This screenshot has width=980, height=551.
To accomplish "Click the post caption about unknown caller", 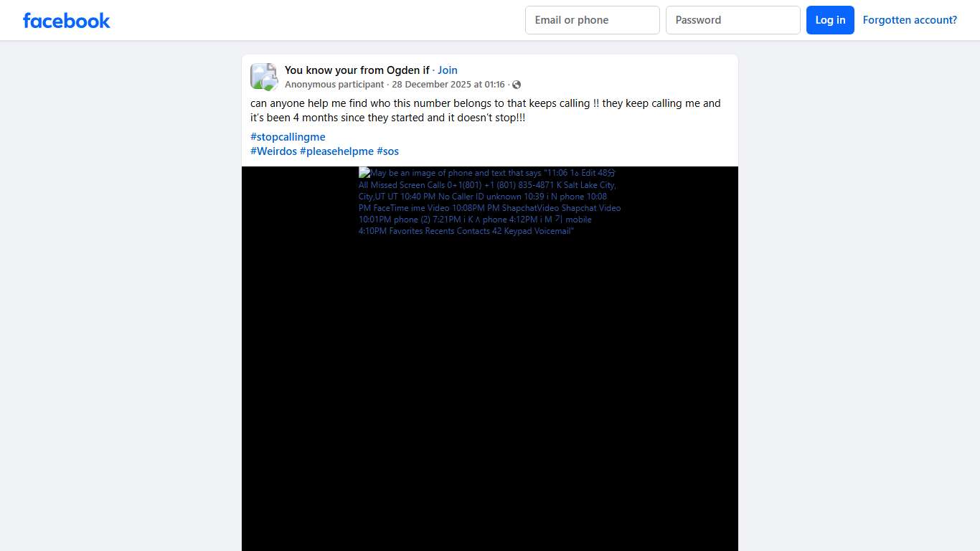I will coord(485,110).
